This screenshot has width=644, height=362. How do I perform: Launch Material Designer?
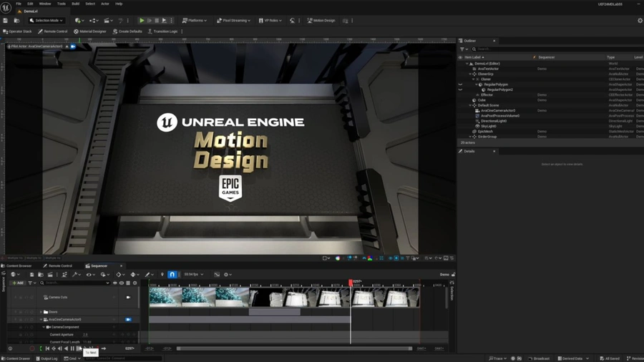90,31
